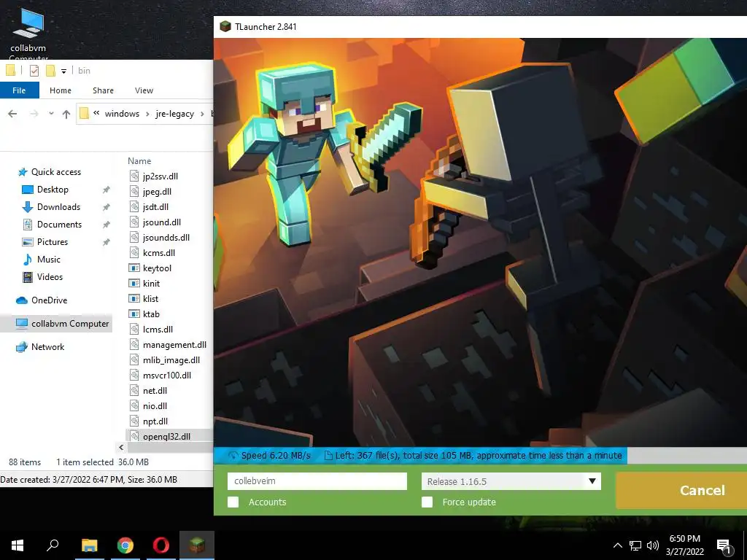Click TLauncher taskbar icon
Viewport: 747px width, 560px height.
tap(197, 545)
